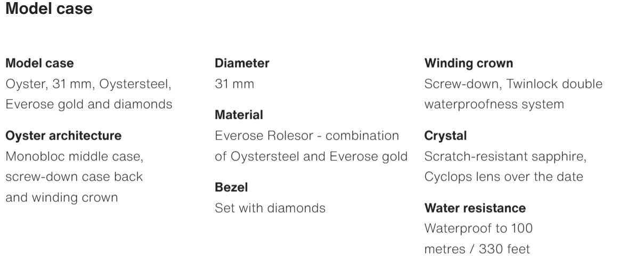Image resolution: width=644 pixels, height=259 pixels.
Task: Click the "Bezel" heading
Action: tap(231, 188)
